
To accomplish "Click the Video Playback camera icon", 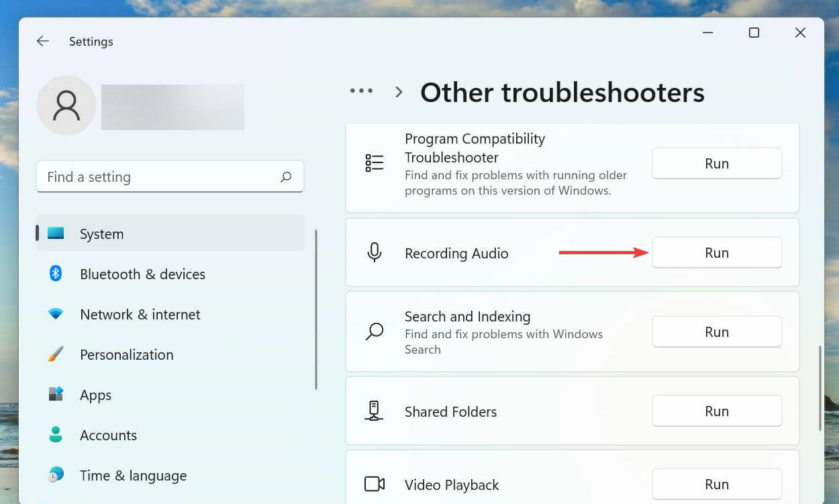I will point(375,485).
